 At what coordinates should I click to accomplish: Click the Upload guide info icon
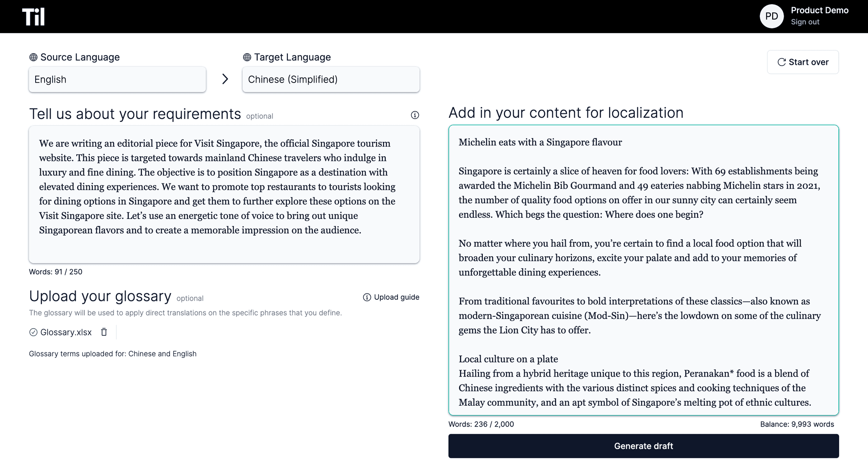[367, 297]
